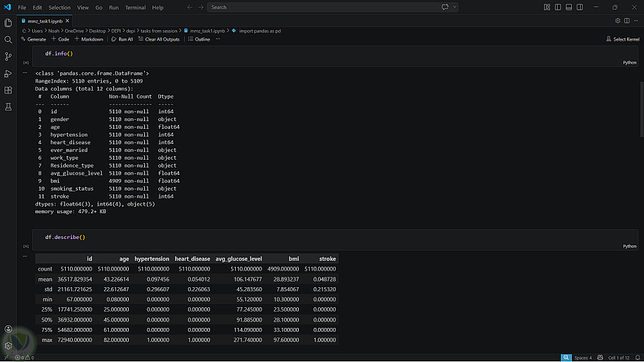Open the Search view in activity bar
This screenshot has height=362, width=644.
[8, 39]
